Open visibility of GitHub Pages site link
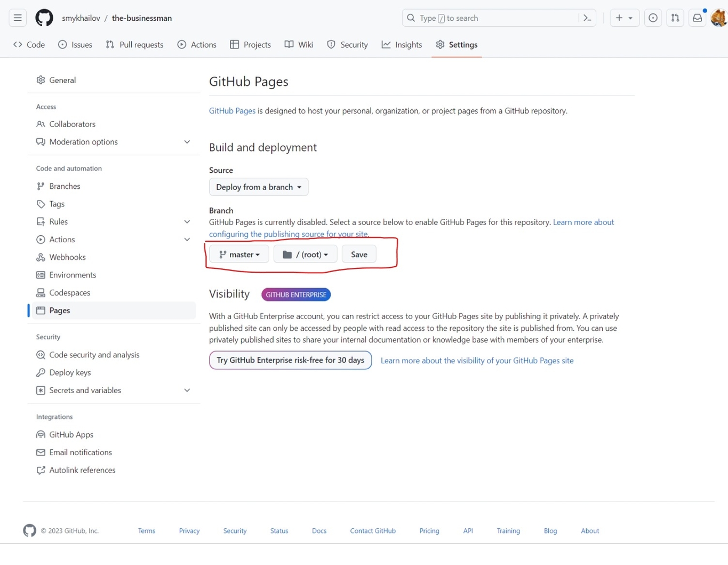 [477, 361]
